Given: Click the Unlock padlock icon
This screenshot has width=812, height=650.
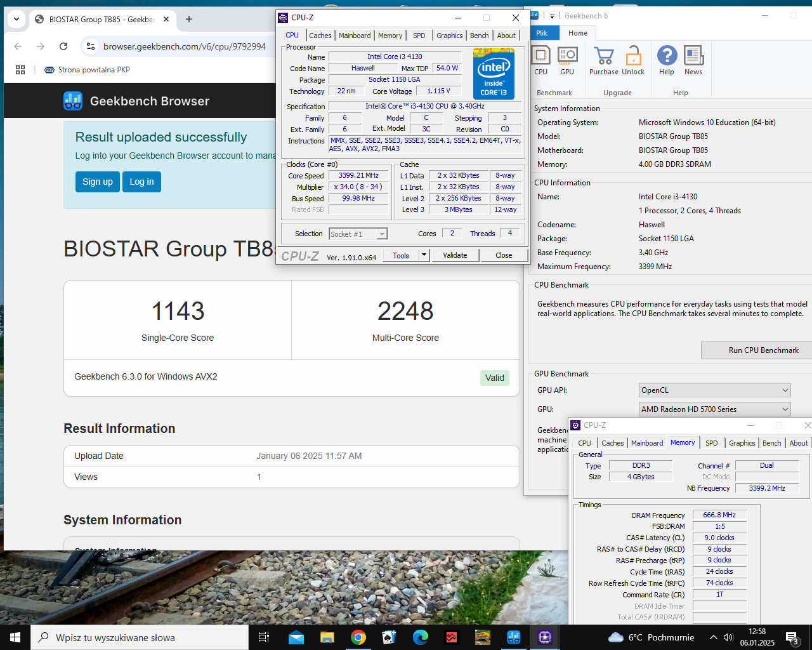Looking at the screenshot, I should 633,56.
